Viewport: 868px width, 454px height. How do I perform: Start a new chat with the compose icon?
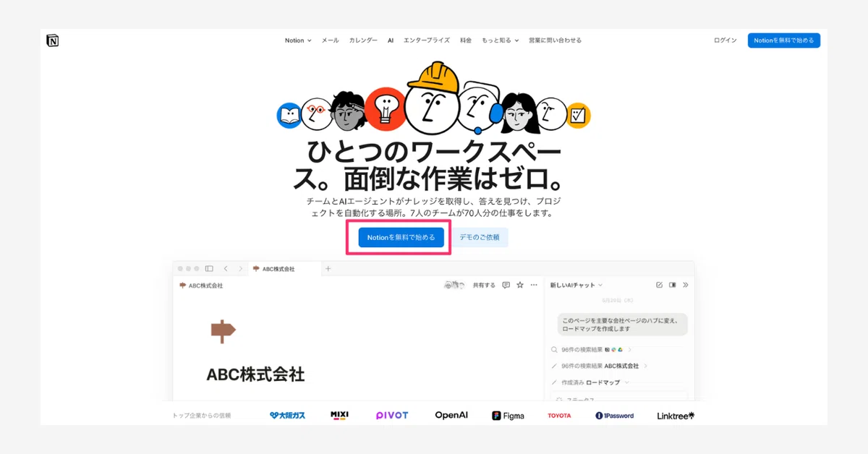659,285
